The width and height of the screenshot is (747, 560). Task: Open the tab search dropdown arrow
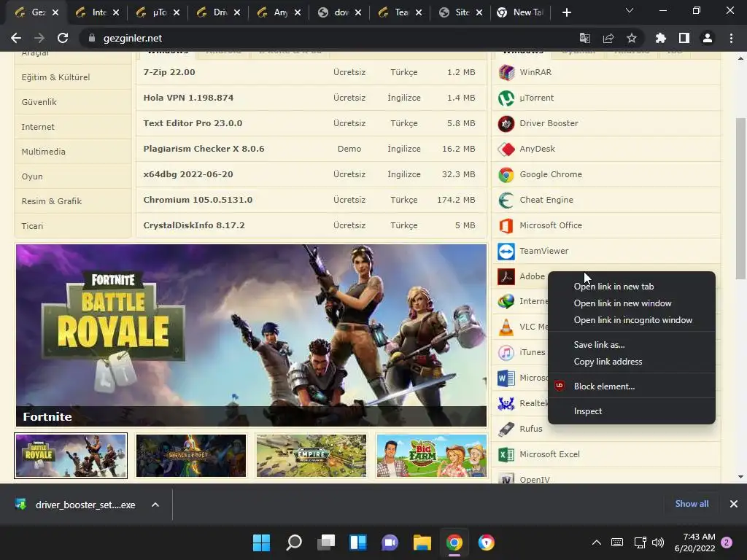630,10
